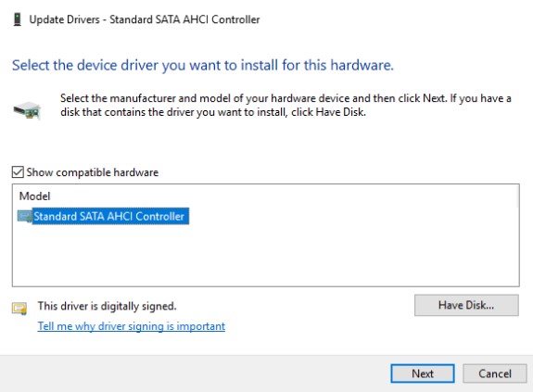533x392 pixels.
Task: Click the device icon in the title bar
Action: click(17, 19)
